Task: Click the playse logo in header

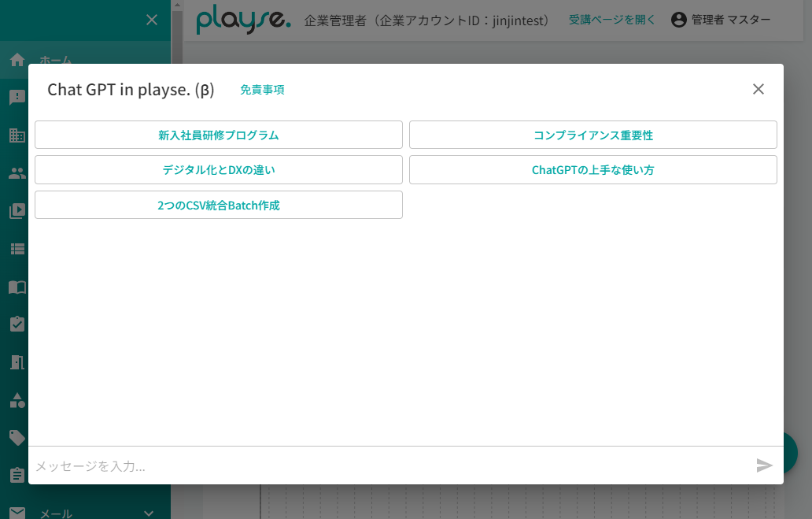Action: 243,20
